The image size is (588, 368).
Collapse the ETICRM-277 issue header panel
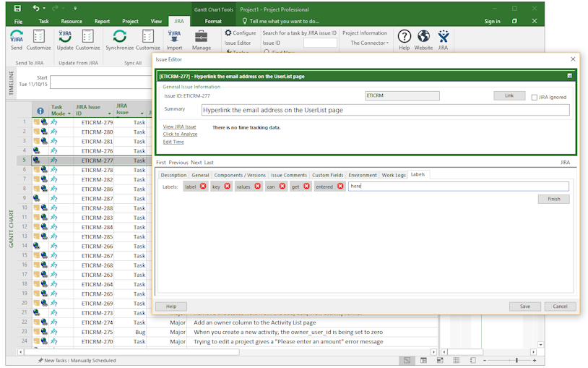coord(570,76)
